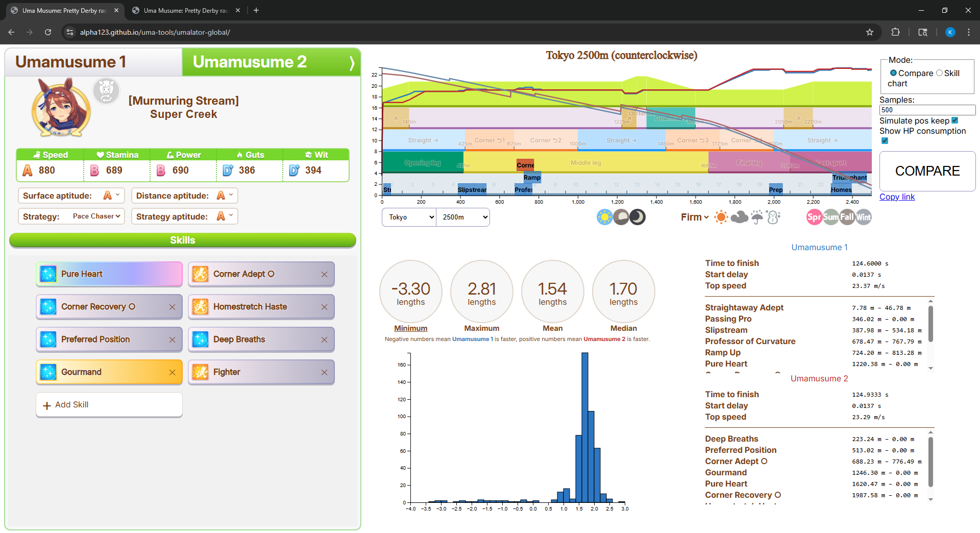Select sunny weather icon
Viewport: 980px width, 533px height.
coord(721,217)
